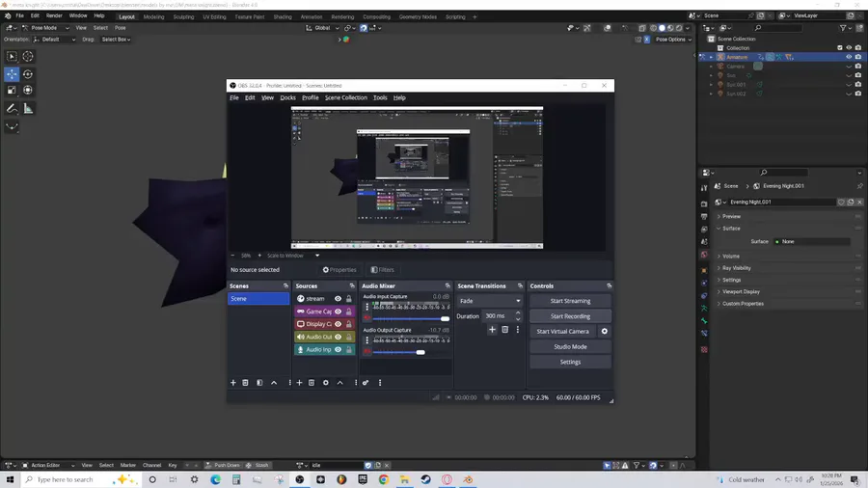Select the Rotate tool in Blender toolbar
Viewport: 868px width, 488px height.
coord(28,74)
